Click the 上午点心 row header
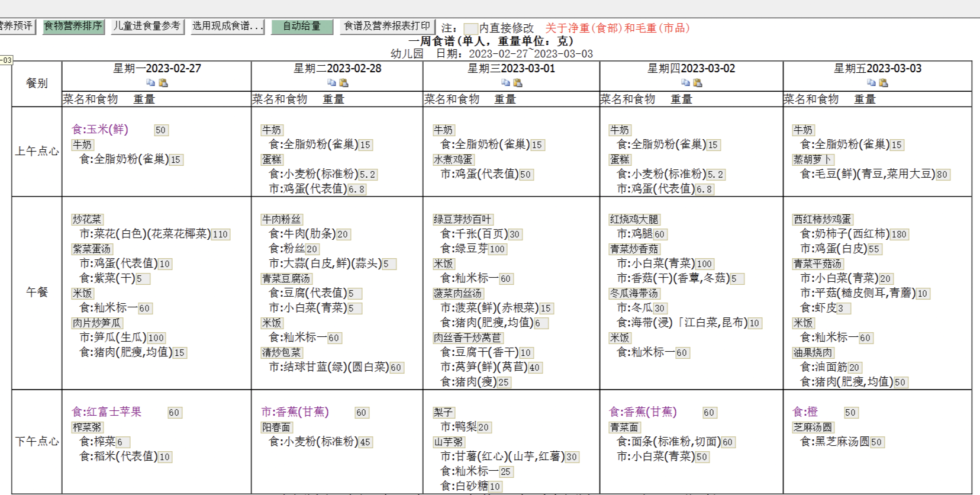Screen dimensions: 980x495 coord(37,152)
